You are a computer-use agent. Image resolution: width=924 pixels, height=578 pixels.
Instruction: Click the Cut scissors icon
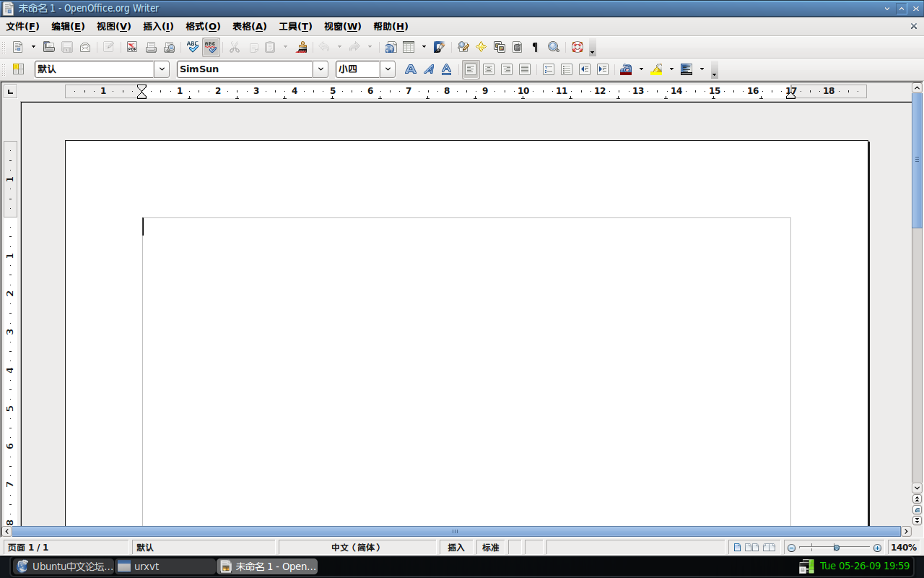pos(235,47)
